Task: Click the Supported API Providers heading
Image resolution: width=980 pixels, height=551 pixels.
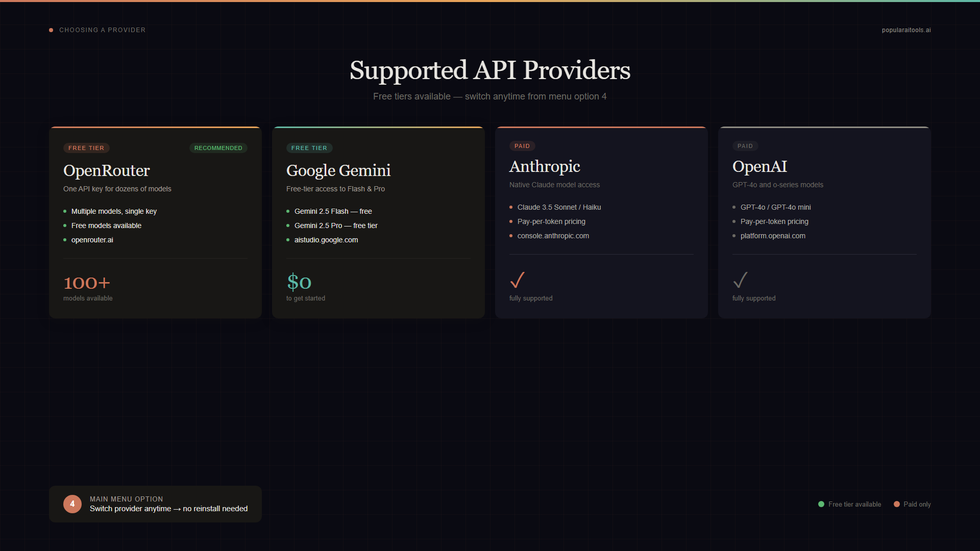Action: pos(490,70)
